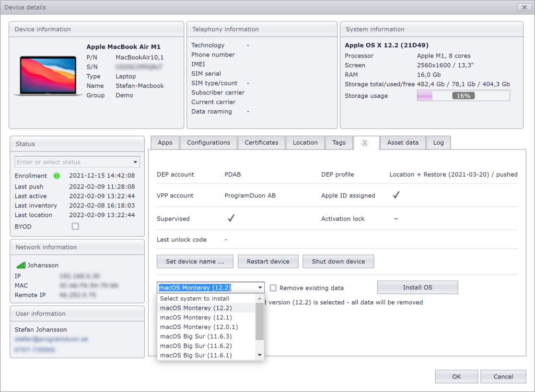
Task: Collapse the OS version dropdown arrow
Action: point(260,287)
